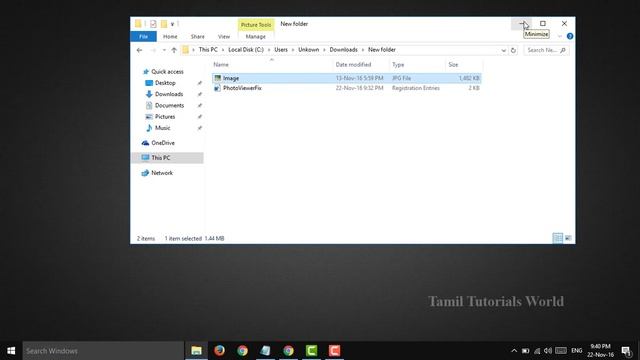Collapse the ribbon with the chevron
The image size is (640, 360).
[560, 36]
